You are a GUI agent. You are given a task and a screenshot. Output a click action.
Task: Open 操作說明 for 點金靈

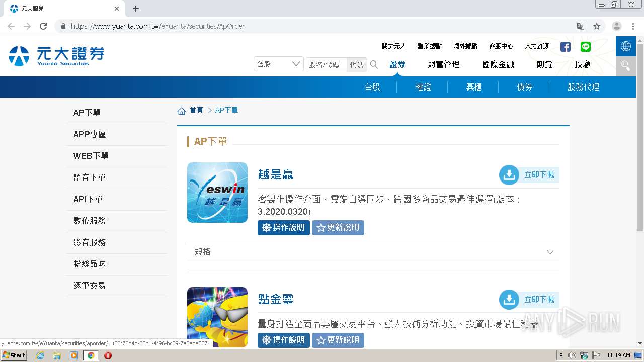pyautogui.click(x=284, y=340)
